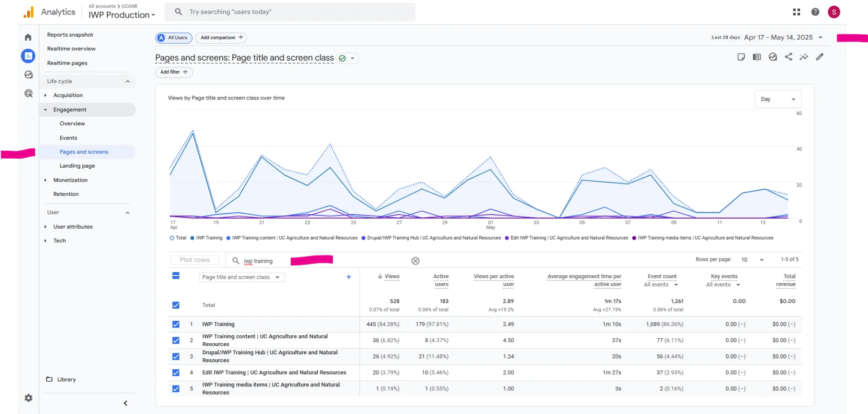Add a note using the sticky-note icon
This screenshot has width=868, height=414.
[741, 57]
